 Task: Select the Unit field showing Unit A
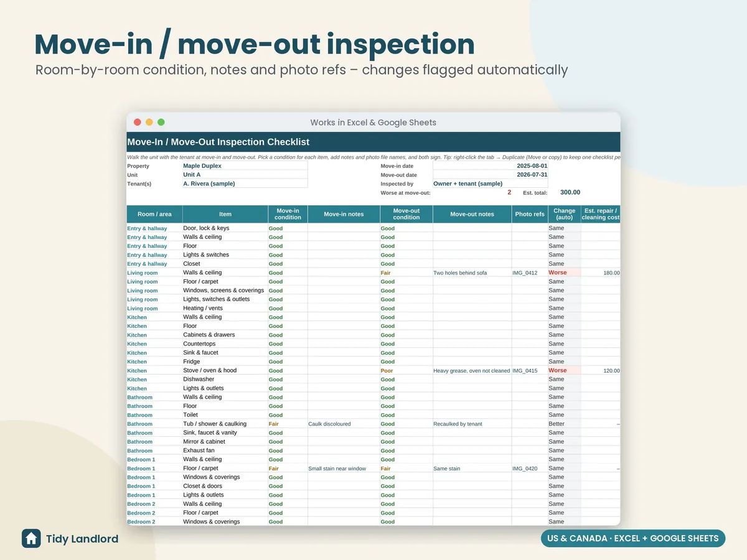pos(245,175)
